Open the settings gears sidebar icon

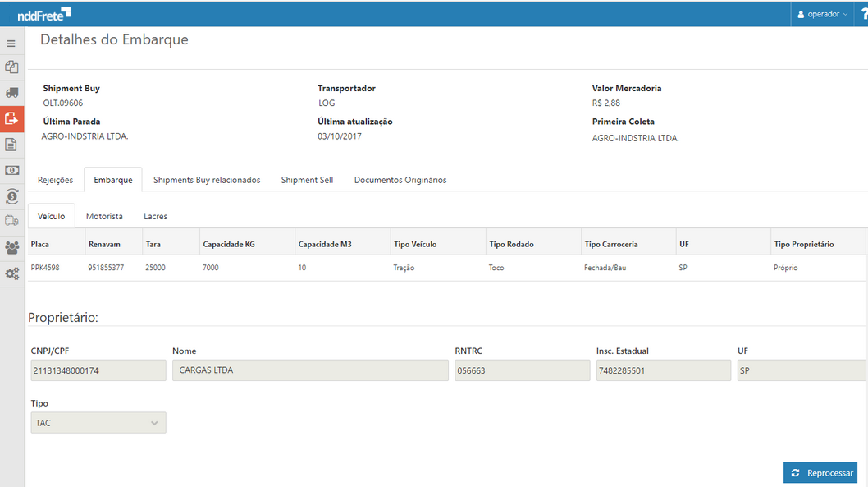point(11,273)
